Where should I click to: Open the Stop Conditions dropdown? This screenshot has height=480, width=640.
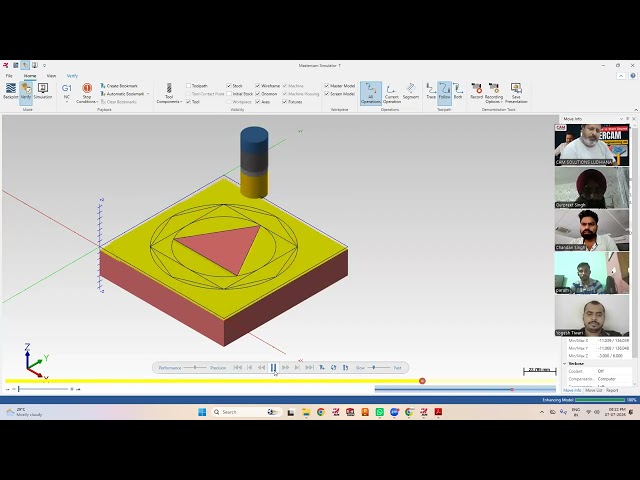point(87,93)
